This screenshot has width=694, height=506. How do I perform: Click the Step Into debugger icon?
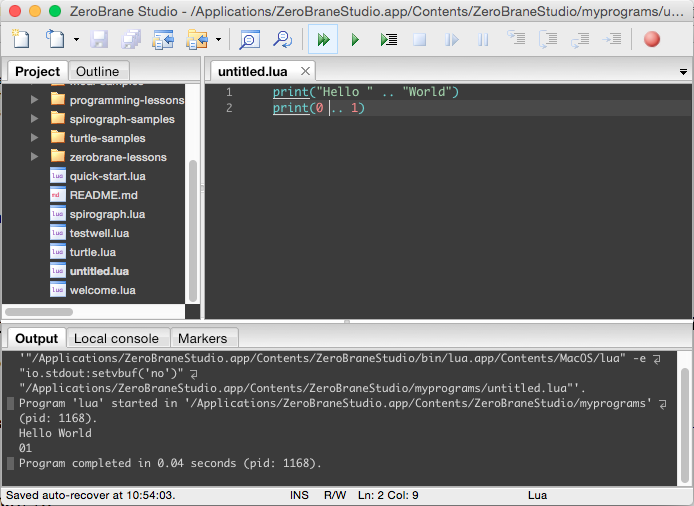tap(516, 39)
